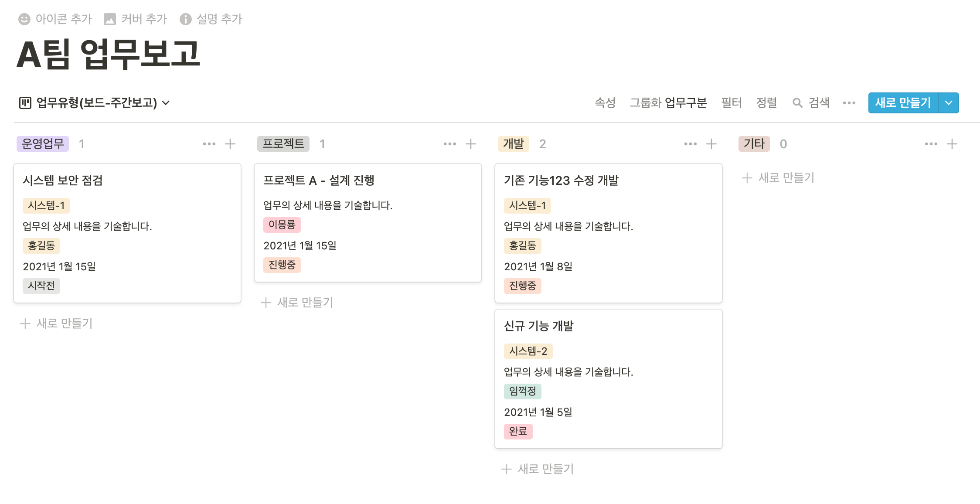Open 그룹화 업무구분 grouping options
Viewport: 980px width, 504px height.
(x=668, y=103)
